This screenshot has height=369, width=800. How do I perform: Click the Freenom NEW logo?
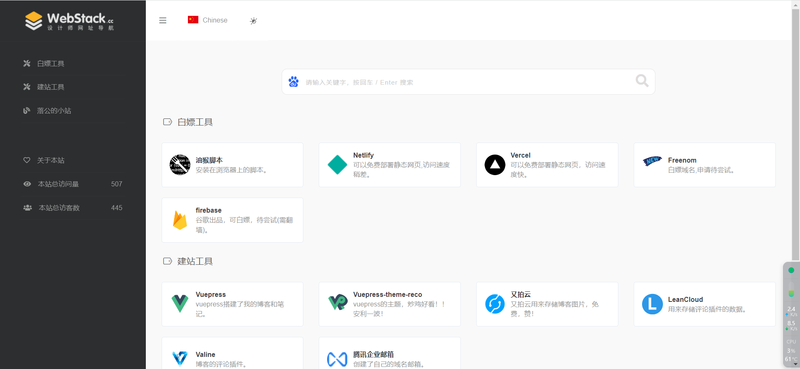[652, 162]
